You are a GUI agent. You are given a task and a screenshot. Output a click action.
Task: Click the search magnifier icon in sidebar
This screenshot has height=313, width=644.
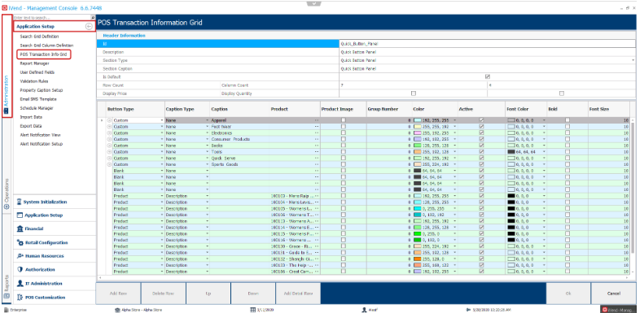point(94,18)
